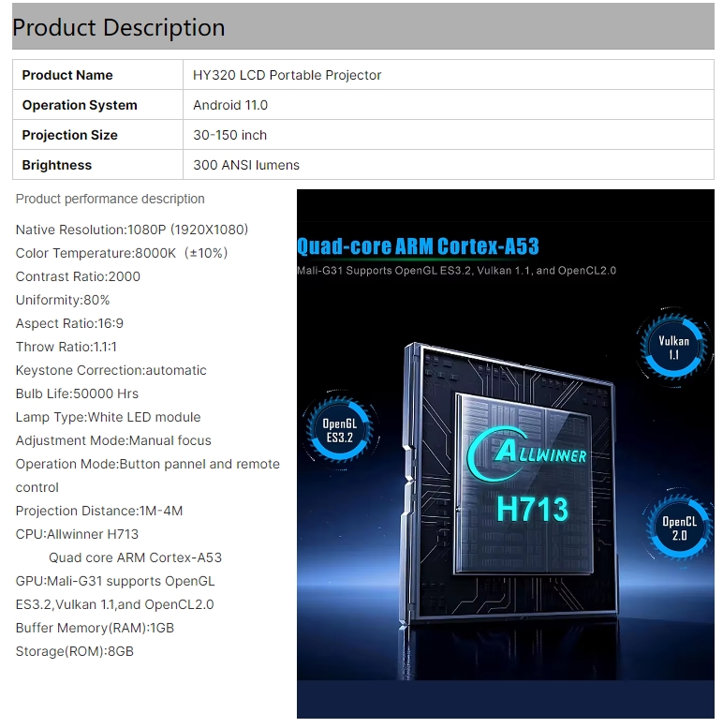Click CPU:Allwinner H713 line
The height and width of the screenshot is (728, 723).
(x=77, y=534)
